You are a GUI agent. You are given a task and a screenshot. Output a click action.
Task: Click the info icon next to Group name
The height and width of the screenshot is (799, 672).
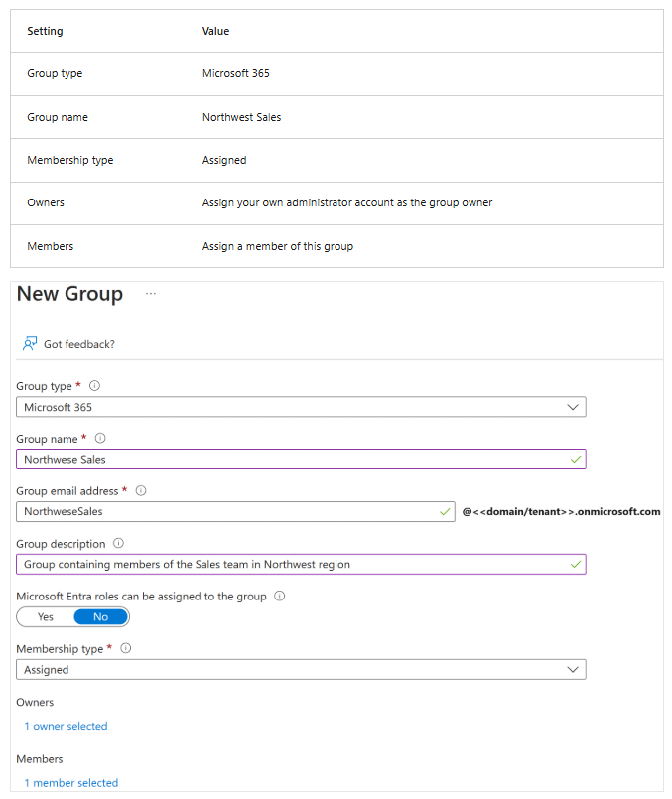click(100, 438)
